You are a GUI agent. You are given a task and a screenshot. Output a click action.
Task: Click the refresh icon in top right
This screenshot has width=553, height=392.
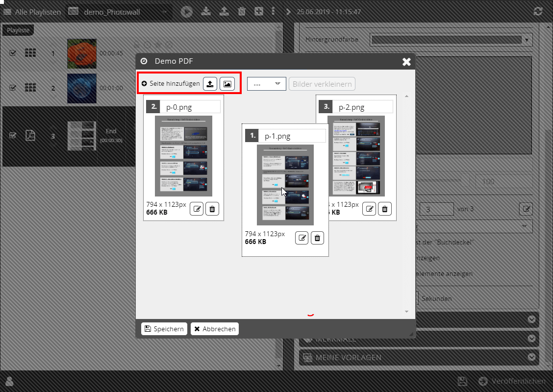(x=538, y=11)
